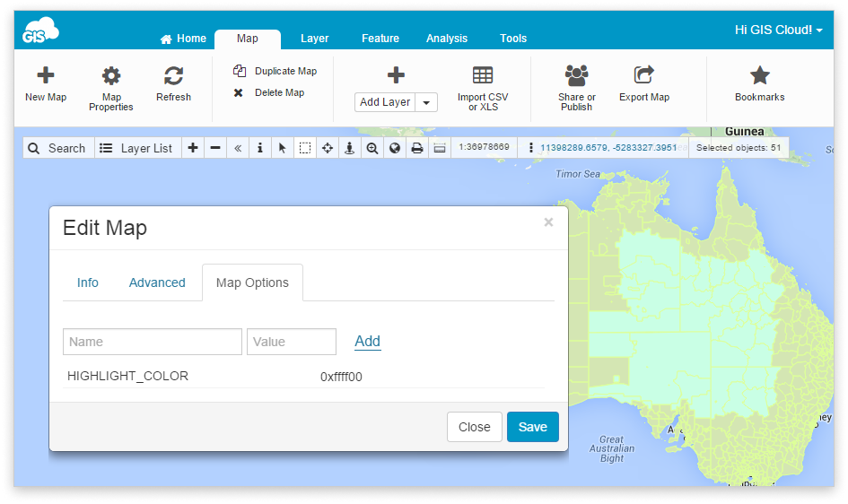Click Duplicate Map
The height and width of the screenshot is (504, 848).
click(275, 71)
